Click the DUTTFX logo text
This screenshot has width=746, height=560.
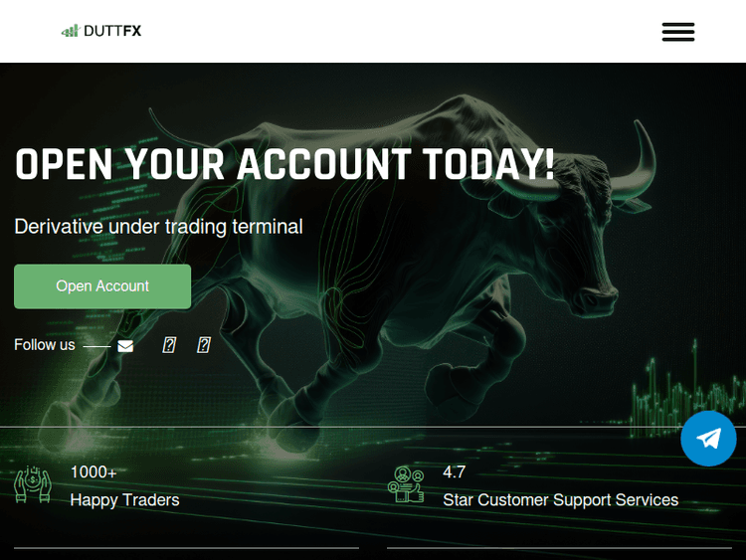pos(112,31)
